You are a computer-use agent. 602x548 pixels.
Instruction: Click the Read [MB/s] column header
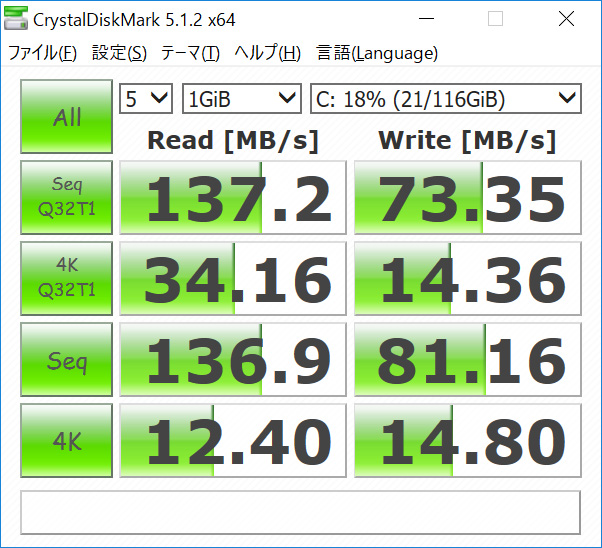233,141
